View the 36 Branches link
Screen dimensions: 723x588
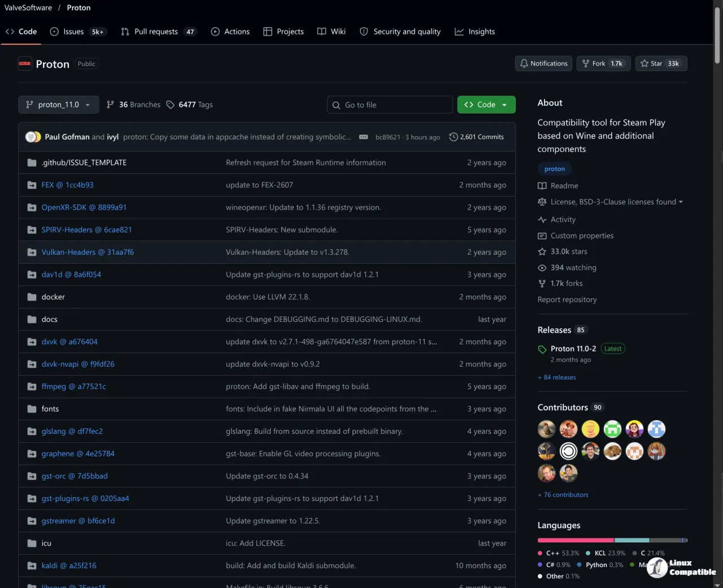pos(133,104)
